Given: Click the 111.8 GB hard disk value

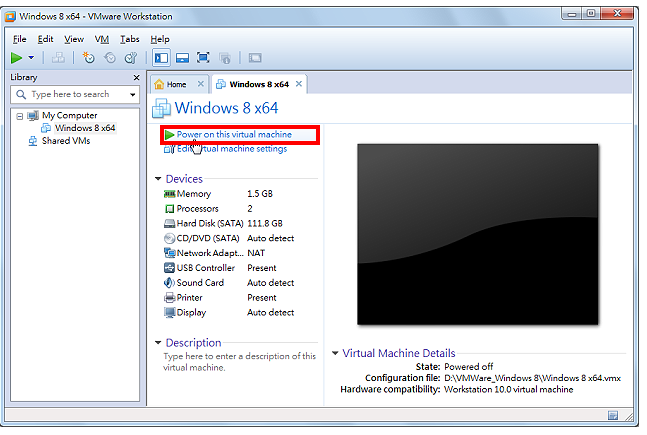Looking at the screenshot, I should (x=265, y=223).
